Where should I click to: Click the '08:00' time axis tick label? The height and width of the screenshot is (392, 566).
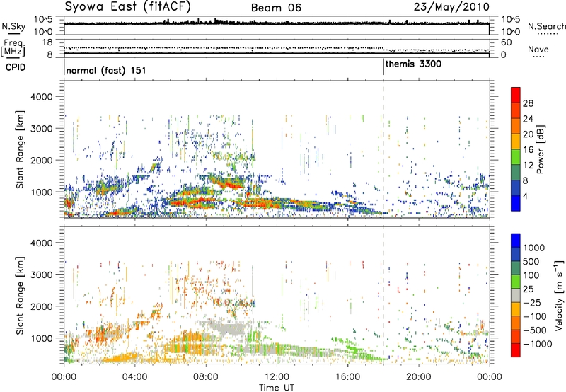click(206, 377)
